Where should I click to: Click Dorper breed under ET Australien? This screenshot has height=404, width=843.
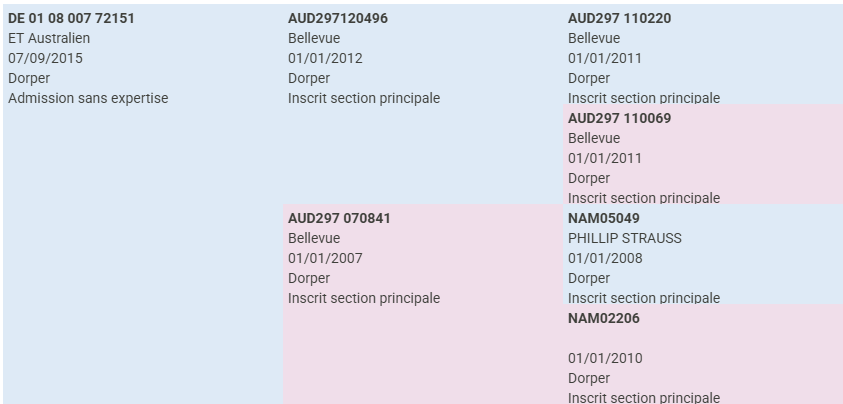click(29, 78)
